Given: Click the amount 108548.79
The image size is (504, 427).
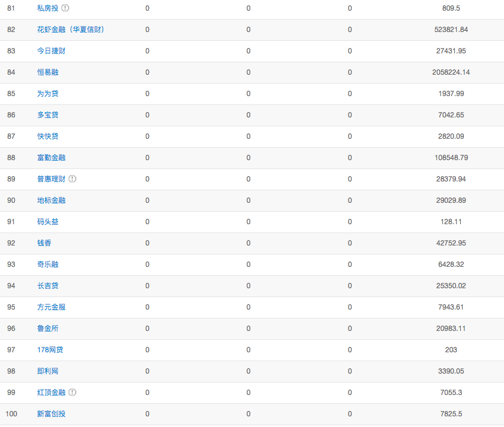Looking at the screenshot, I should pos(451,158).
